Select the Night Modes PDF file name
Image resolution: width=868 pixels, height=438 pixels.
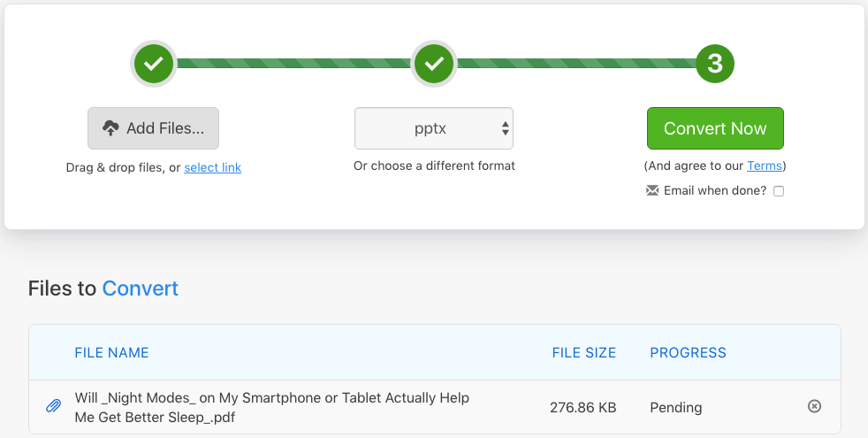coord(271,407)
